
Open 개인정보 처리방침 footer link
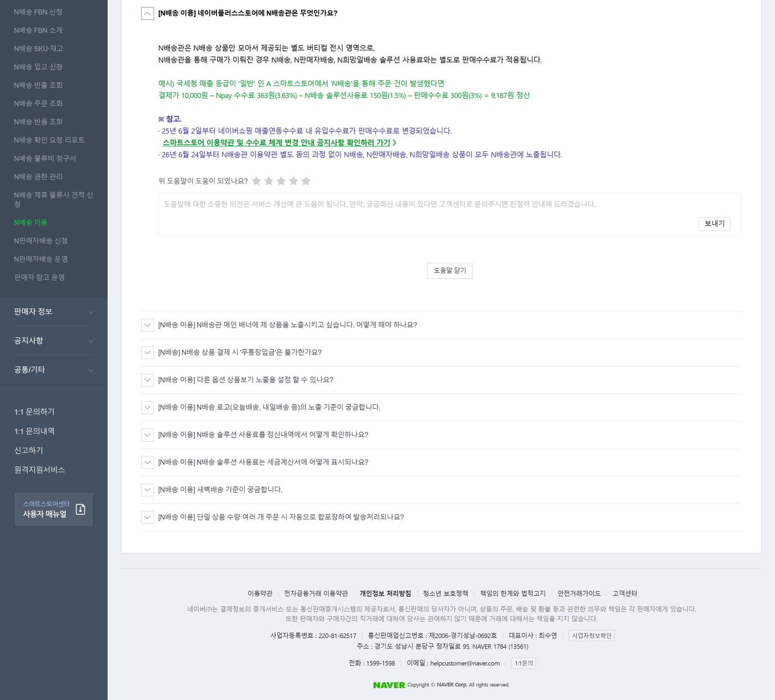(385, 594)
